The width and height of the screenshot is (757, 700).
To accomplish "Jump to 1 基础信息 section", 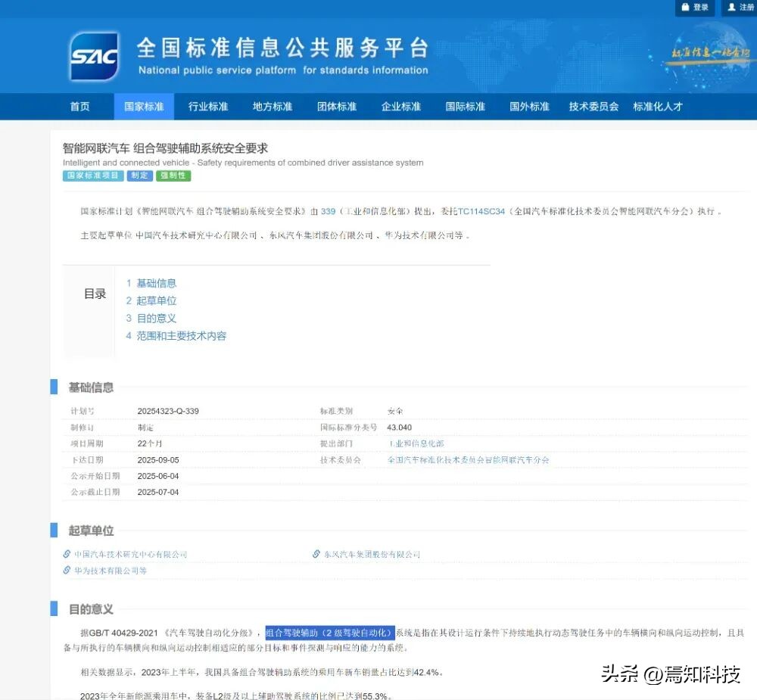I will (x=151, y=283).
